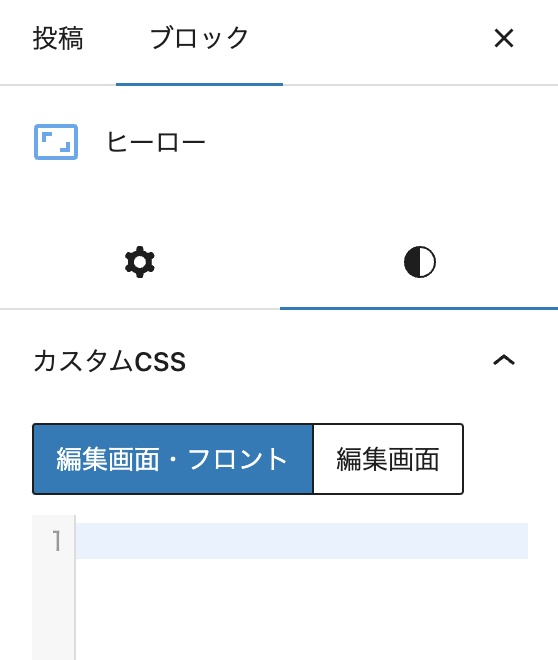Toggle CSS scope to 編集画面 only
This screenshot has height=660, width=558.
[x=388, y=459]
